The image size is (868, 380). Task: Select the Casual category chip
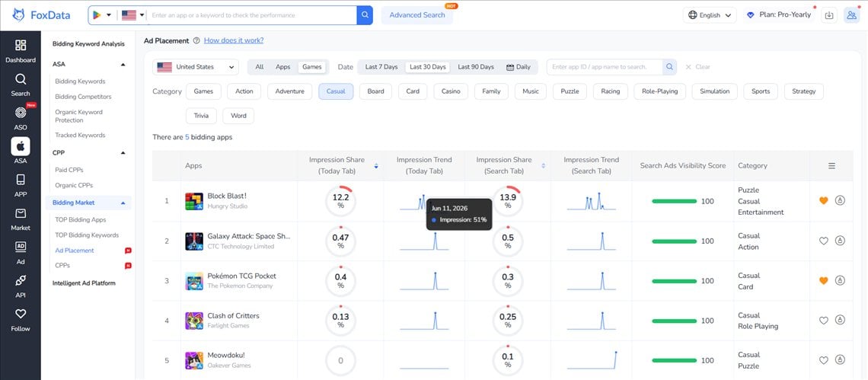(336, 91)
